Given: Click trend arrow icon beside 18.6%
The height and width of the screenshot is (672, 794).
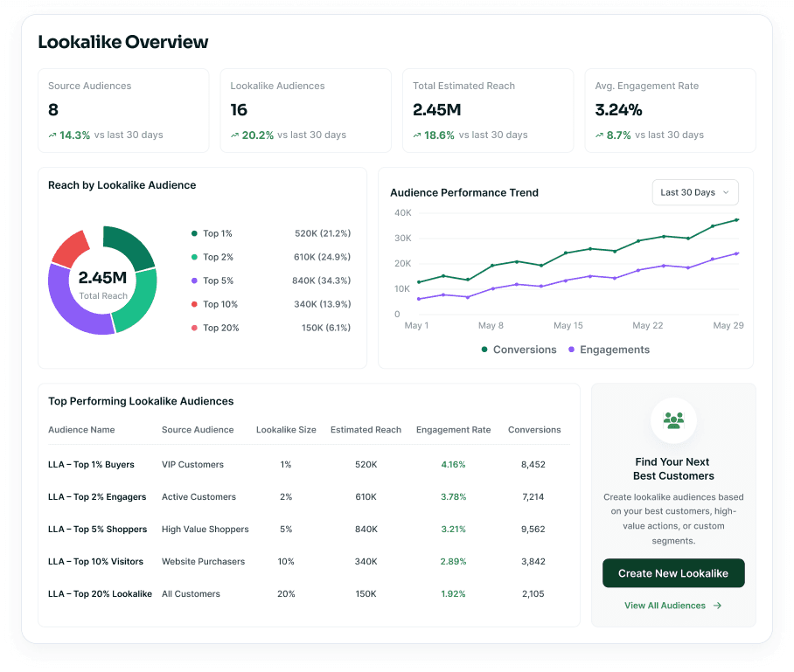Looking at the screenshot, I should coord(417,135).
